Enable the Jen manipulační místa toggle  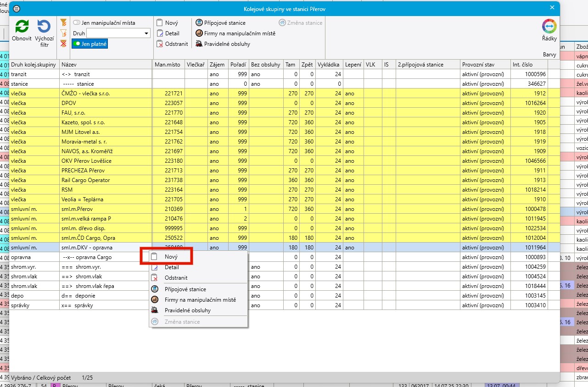tap(77, 23)
